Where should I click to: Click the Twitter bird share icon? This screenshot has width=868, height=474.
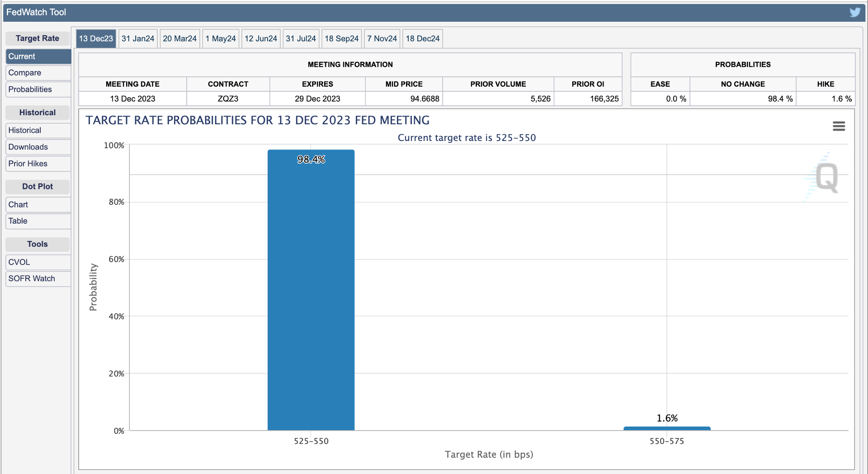coord(854,12)
